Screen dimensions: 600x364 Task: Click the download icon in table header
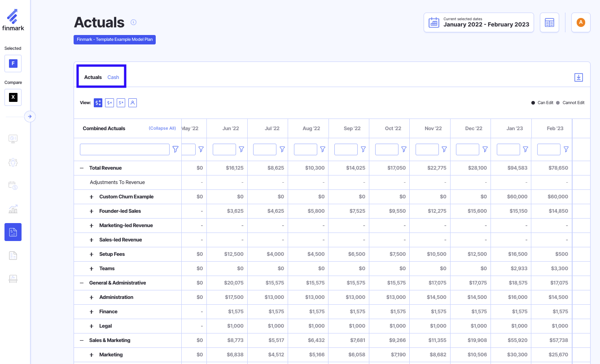(x=578, y=77)
